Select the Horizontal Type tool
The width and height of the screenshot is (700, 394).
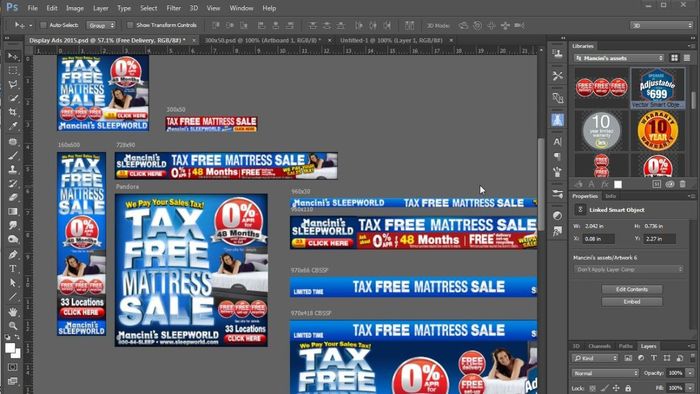click(12, 269)
